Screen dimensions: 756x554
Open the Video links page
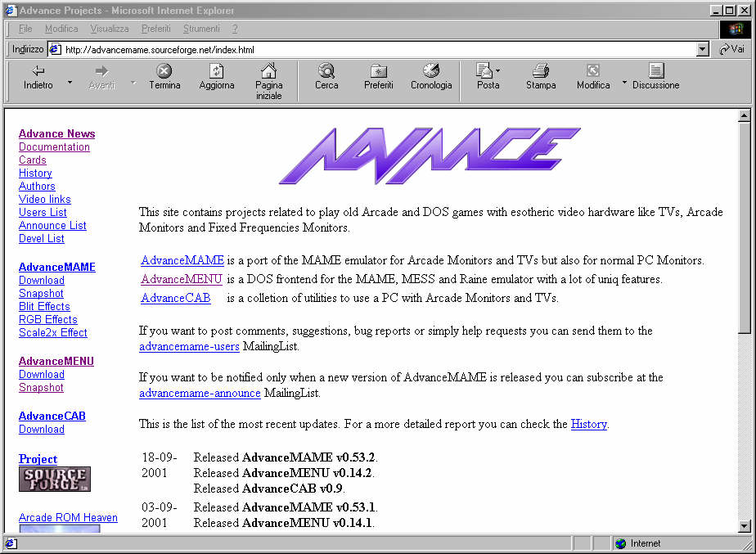pos(44,199)
